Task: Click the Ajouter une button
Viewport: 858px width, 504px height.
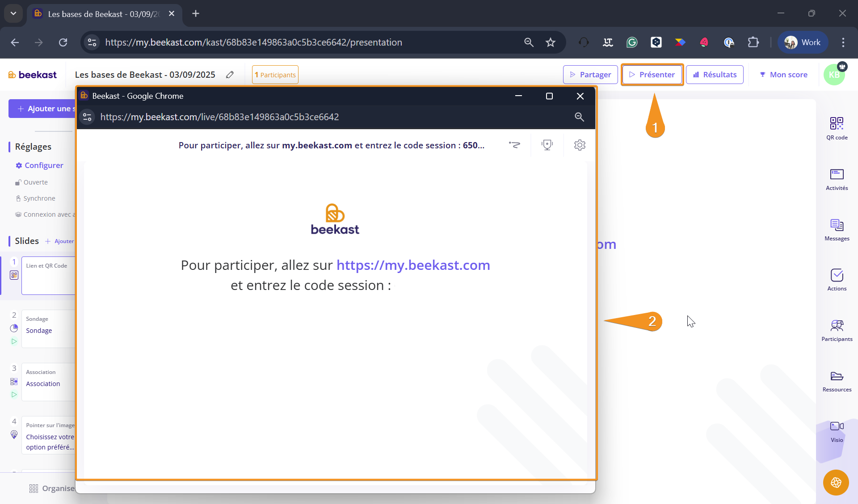Action: point(42,109)
